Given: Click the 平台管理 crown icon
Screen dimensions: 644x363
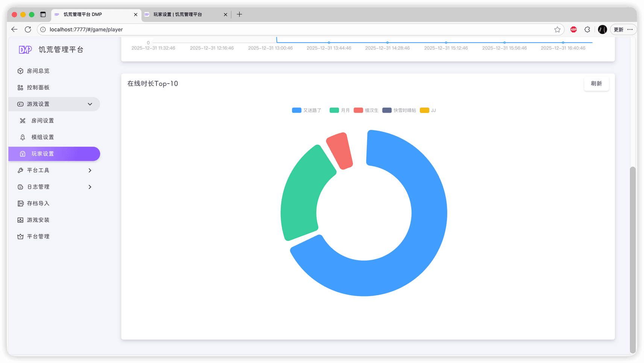Looking at the screenshot, I should coord(20,236).
